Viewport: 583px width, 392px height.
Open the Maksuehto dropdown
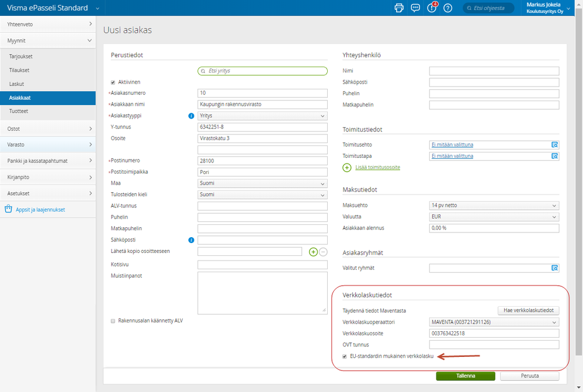pyautogui.click(x=494, y=206)
